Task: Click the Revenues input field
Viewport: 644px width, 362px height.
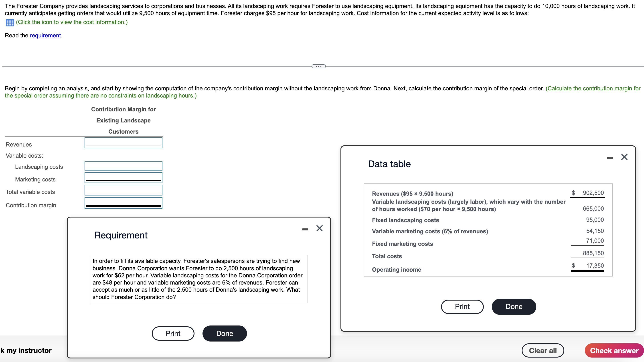Action: [x=123, y=143]
